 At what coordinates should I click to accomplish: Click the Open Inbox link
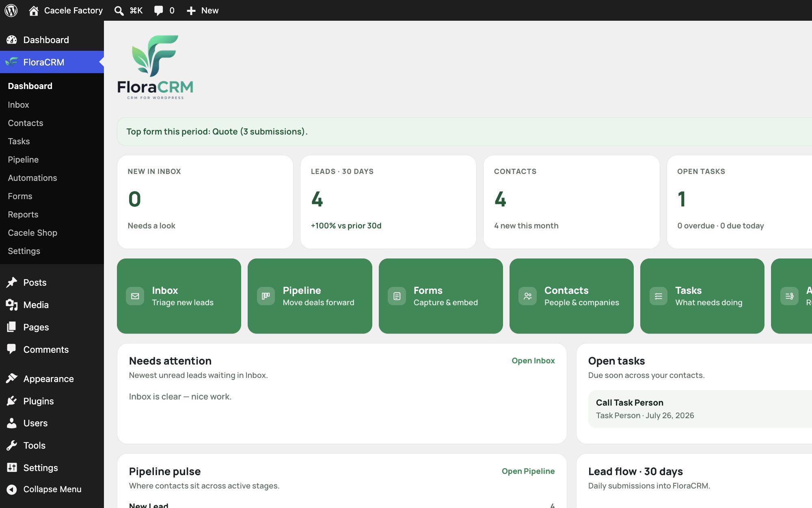[533, 360]
